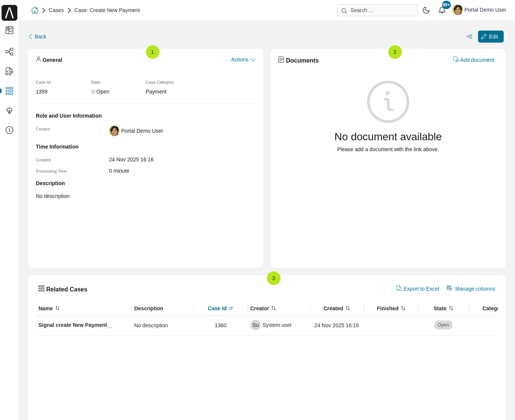Expand the Actions dropdown
The height and width of the screenshot is (420, 515).
243,60
